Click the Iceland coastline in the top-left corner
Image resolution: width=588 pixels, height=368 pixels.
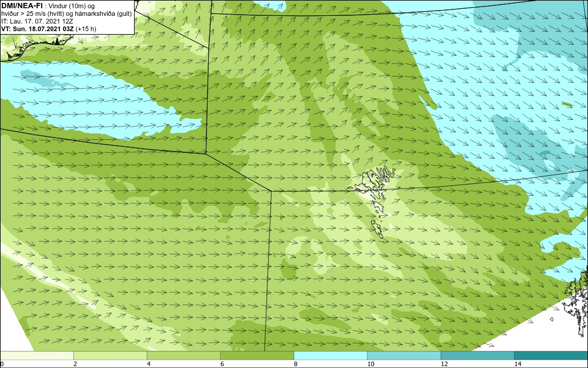[x=36, y=48]
